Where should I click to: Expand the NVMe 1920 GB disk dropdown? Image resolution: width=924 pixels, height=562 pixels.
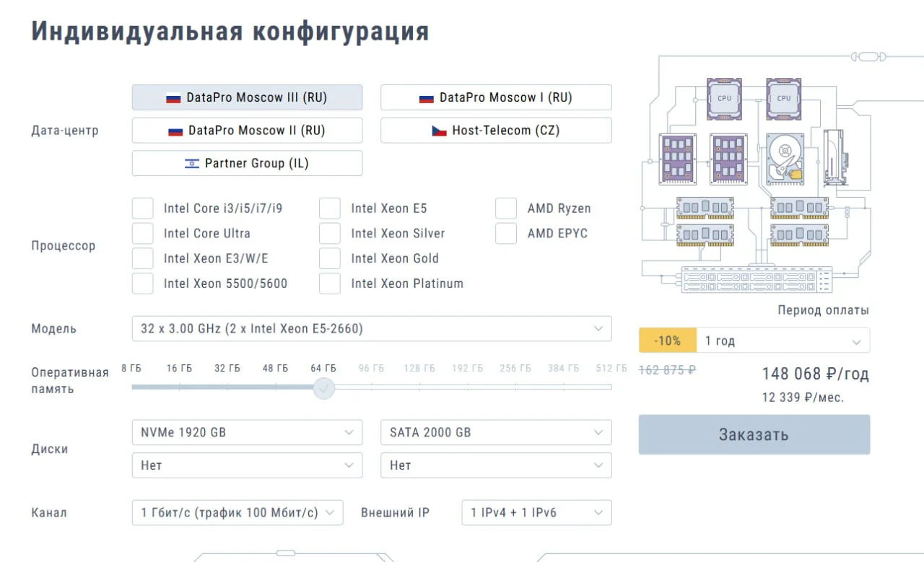click(x=247, y=432)
